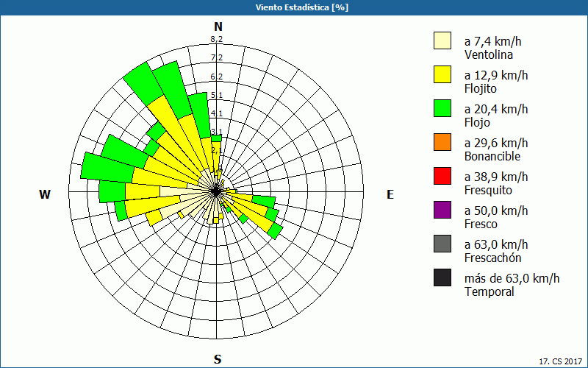Screen dimensions: 588x368
Task: Click the pale yellow Ventolina legend swatch
Action: click(x=442, y=40)
